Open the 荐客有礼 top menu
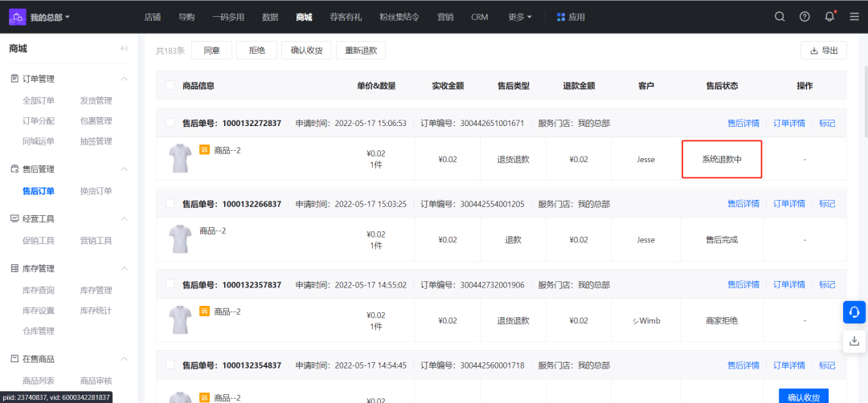The image size is (868, 403). (x=346, y=17)
